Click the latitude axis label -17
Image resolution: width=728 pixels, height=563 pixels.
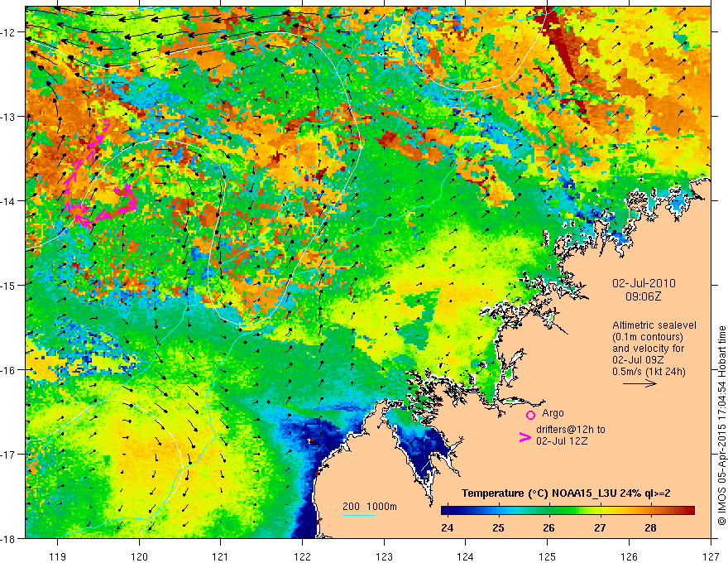[x=9, y=455]
